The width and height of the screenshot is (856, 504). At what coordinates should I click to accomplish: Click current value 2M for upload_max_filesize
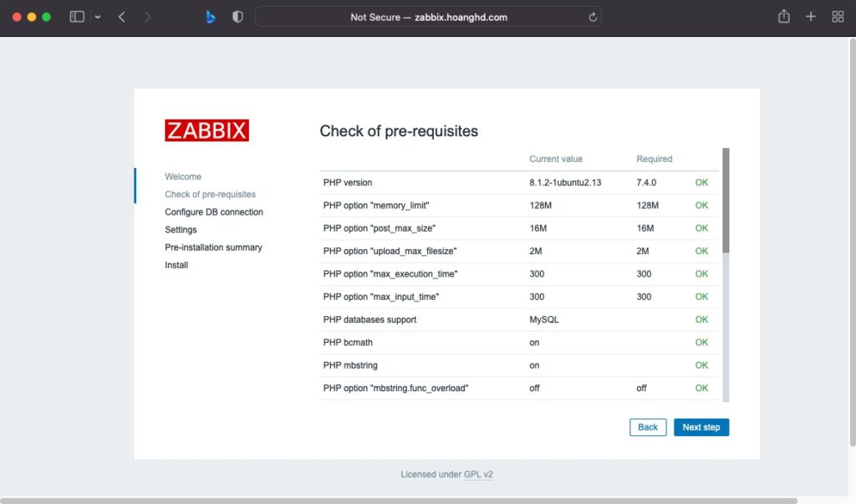pos(536,252)
